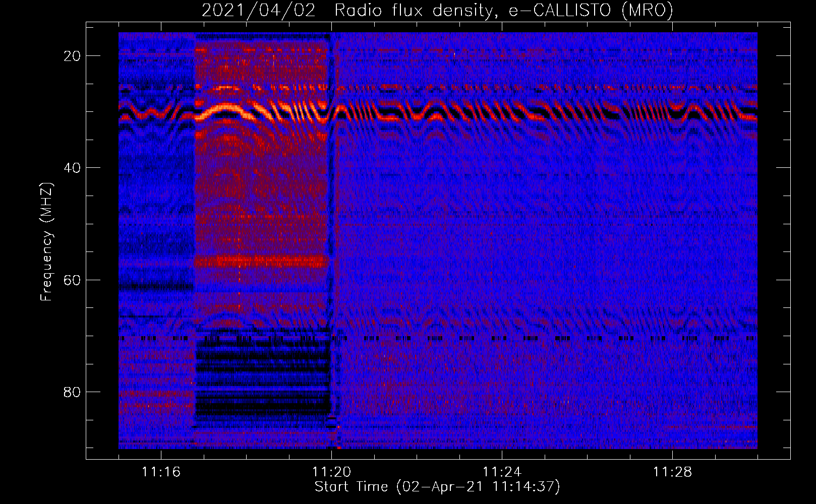The image size is (816, 504).
Task: Click the plot title "Radio flux density, e-CALLISTO (MRO)"
Action: click(503, 11)
